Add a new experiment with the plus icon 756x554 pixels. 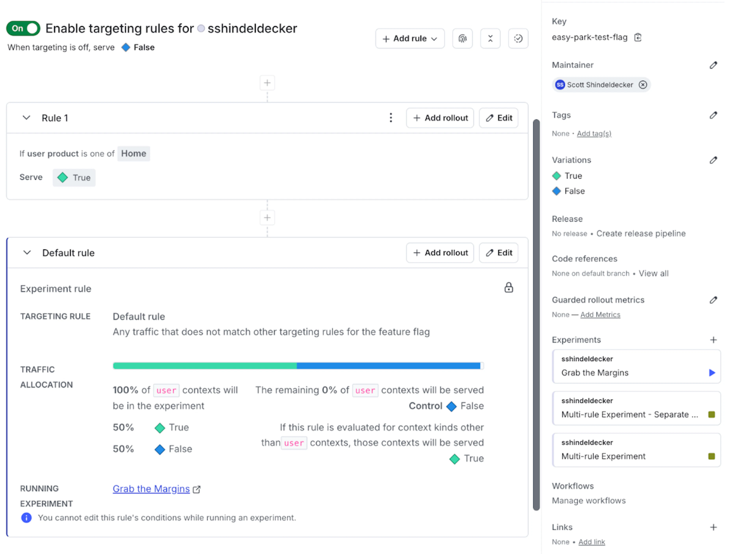(x=713, y=340)
